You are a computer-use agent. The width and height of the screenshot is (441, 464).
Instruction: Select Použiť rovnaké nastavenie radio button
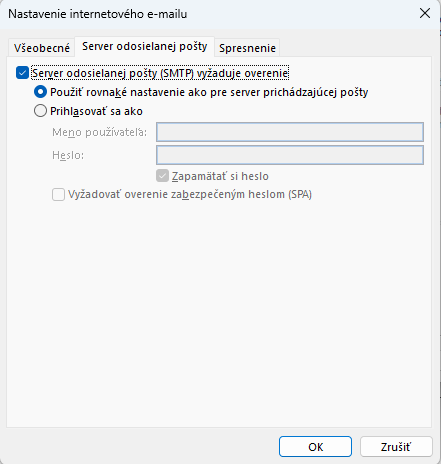click(x=40, y=92)
